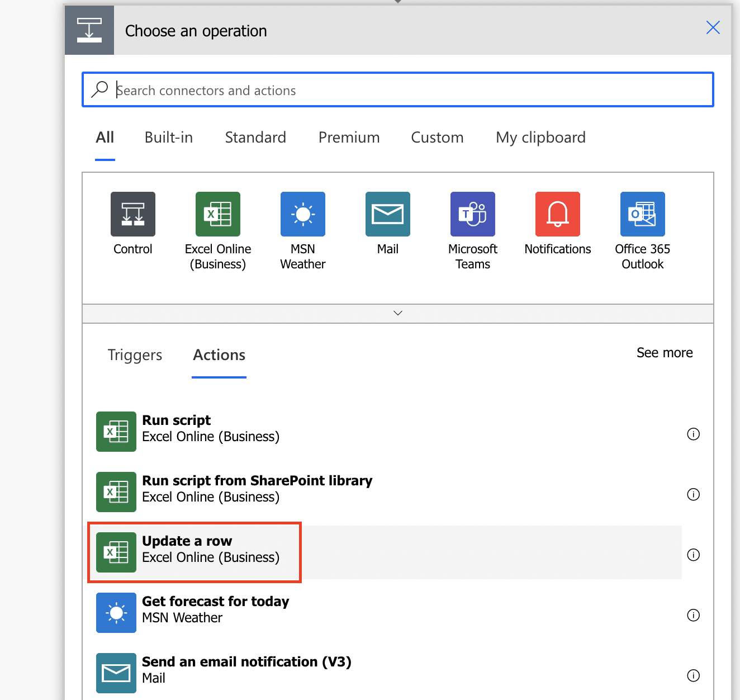The image size is (740, 700).
Task: Click the search connectors and actions field
Action: 398,90
